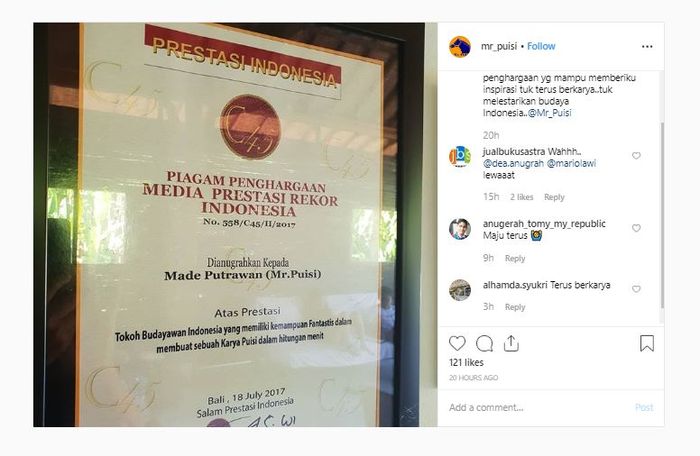Save post with bookmark icon
Viewport: 700px width, 456px height.
(647, 343)
